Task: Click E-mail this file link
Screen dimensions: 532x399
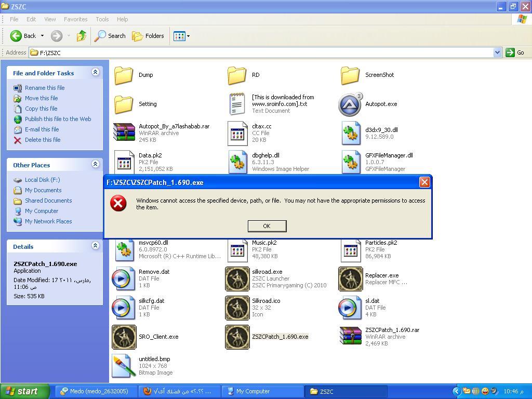Action: 42,129
